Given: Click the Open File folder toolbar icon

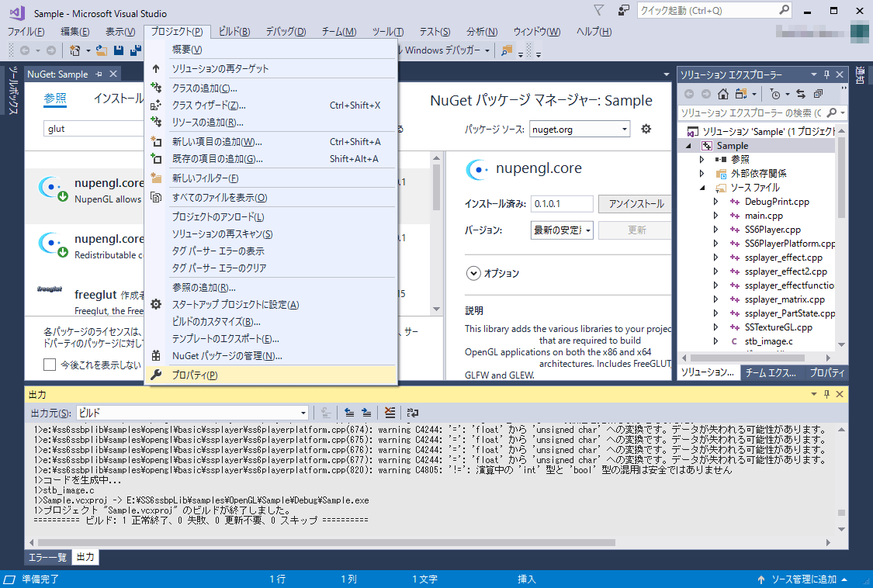Looking at the screenshot, I should point(102,50).
